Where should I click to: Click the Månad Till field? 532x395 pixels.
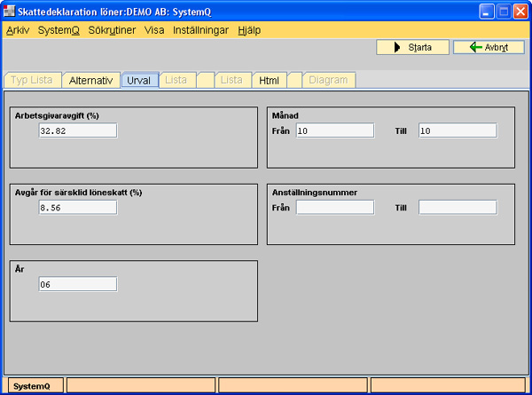tap(457, 130)
